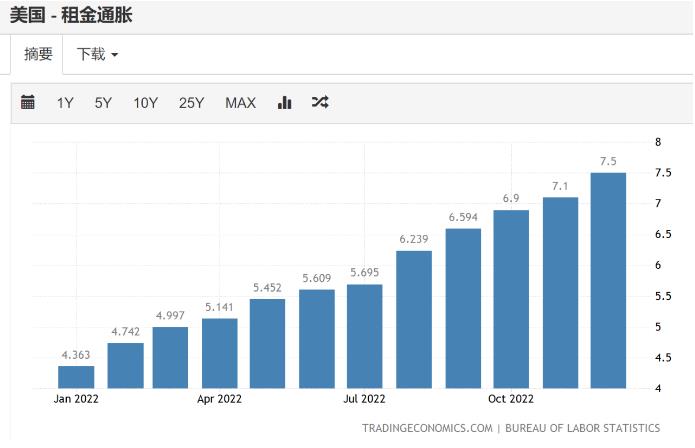
Task: Click the bar labeled 5.609
Action: pyautogui.click(x=316, y=339)
